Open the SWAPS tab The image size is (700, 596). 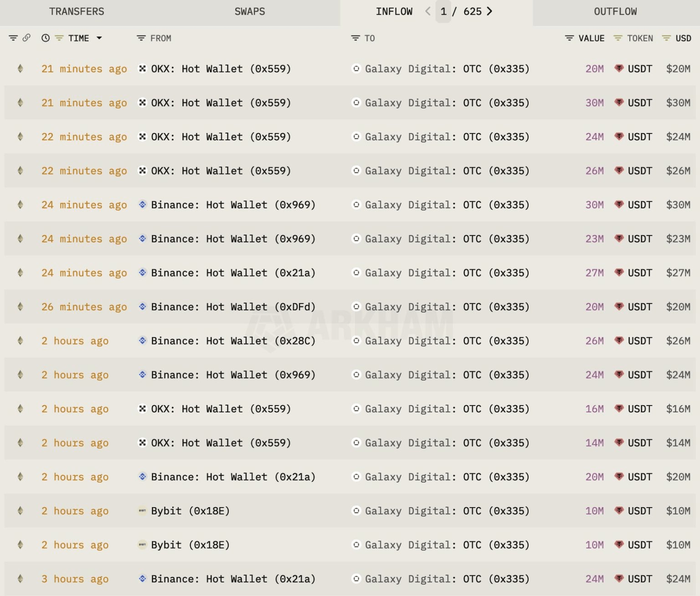[x=250, y=12]
